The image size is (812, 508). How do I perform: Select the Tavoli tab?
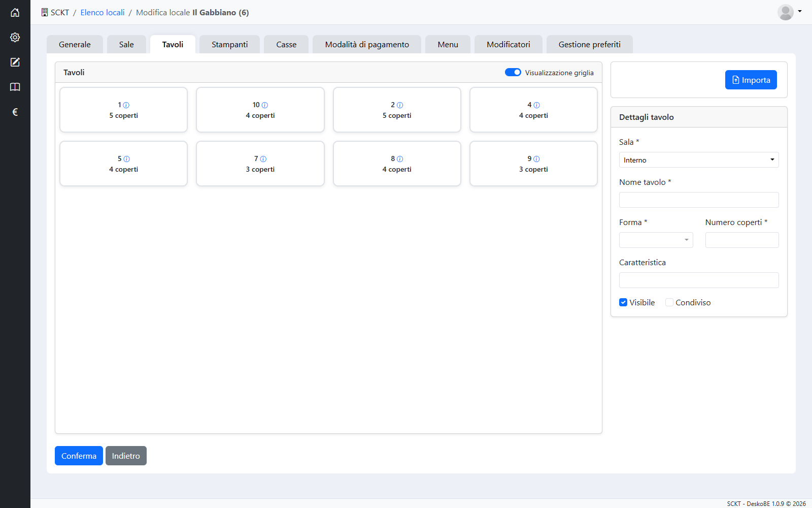(x=173, y=44)
